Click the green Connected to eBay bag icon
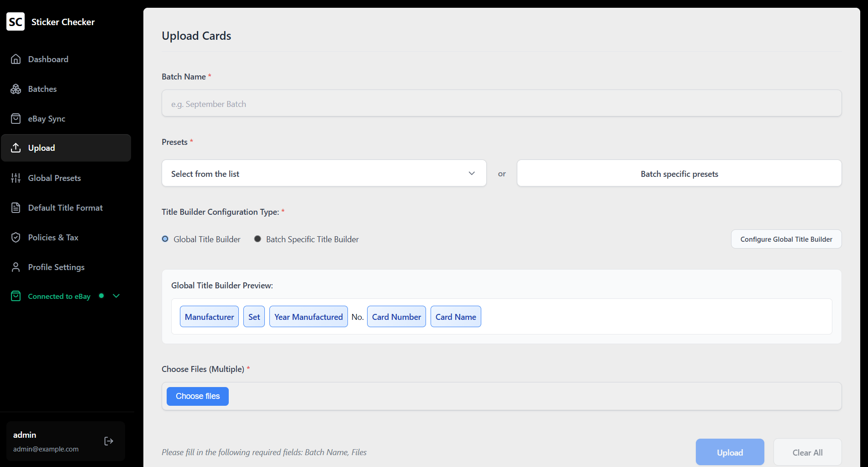Screen dimensions: 868x467 pyautogui.click(x=16, y=296)
